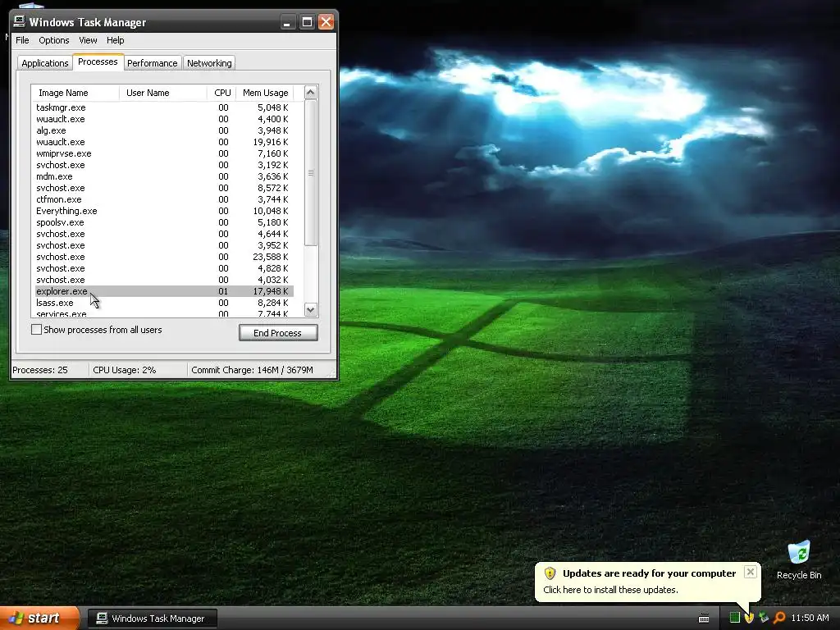Click the Processes: 25 status bar entry
This screenshot has height=630, width=840.
tap(50, 370)
